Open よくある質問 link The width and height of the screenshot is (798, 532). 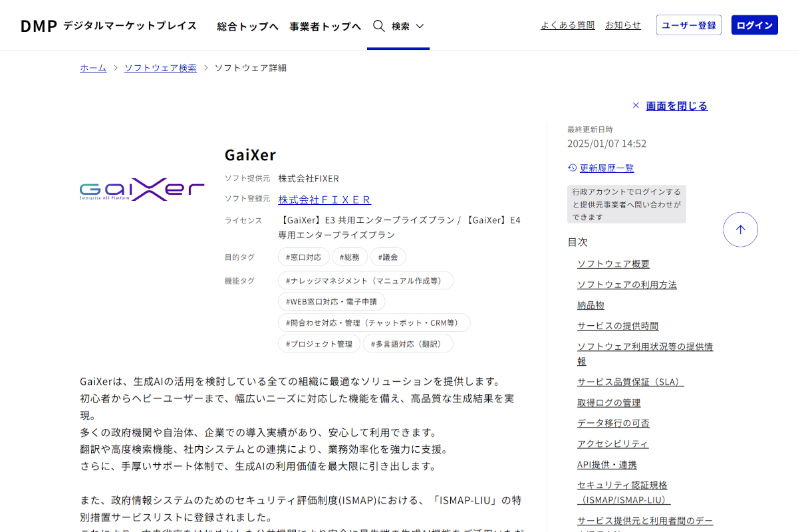click(x=568, y=25)
